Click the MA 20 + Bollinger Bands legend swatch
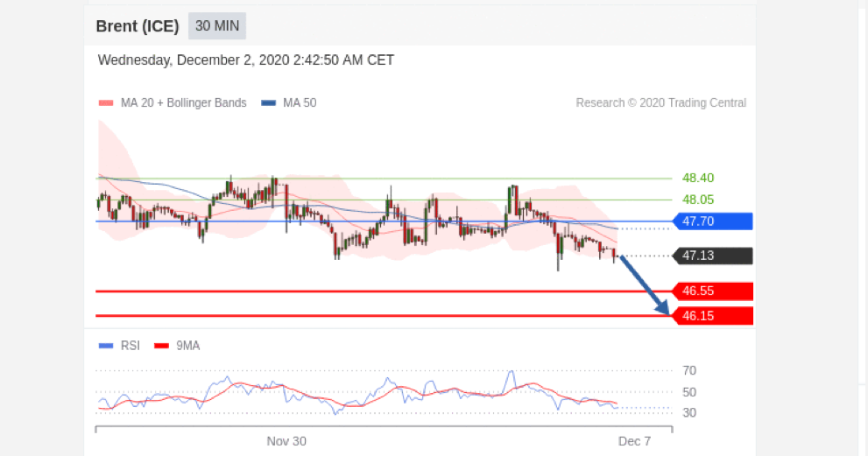The image size is (868, 456). [106, 103]
